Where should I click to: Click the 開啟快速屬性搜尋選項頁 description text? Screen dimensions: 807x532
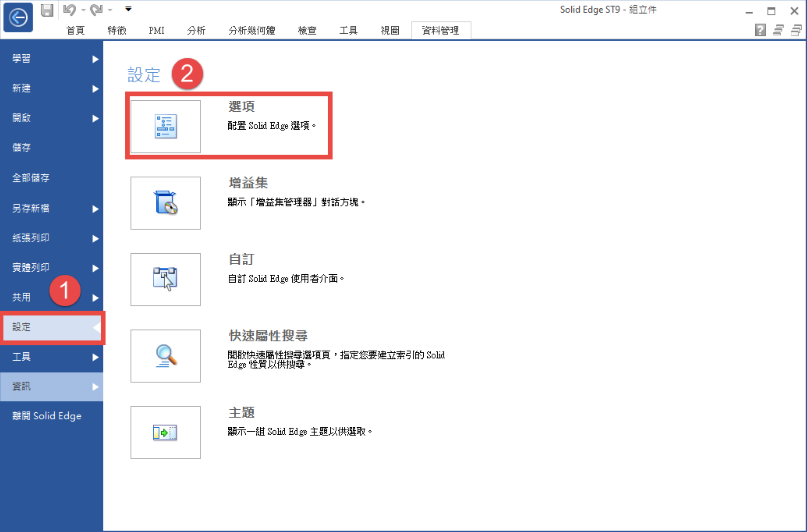point(336,360)
